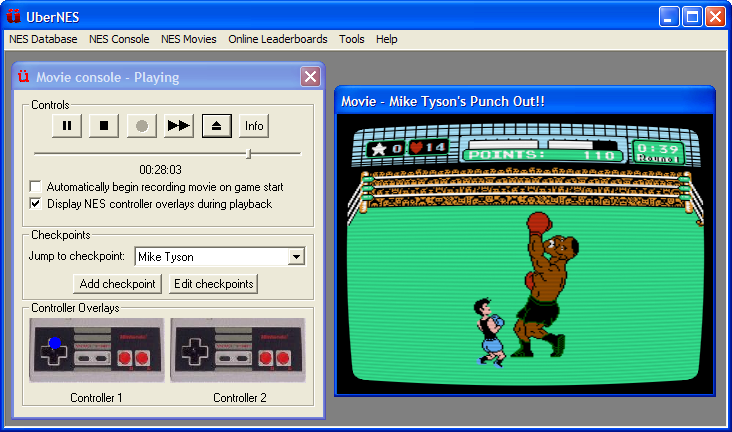Pause the movie playback
732x432 pixels.
point(67,126)
